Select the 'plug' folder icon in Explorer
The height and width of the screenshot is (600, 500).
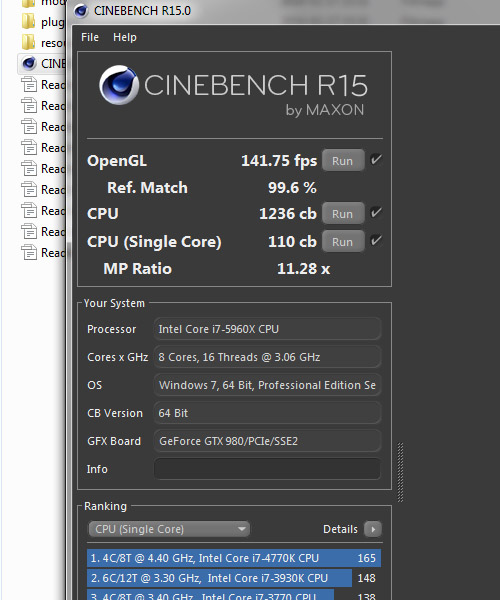click(x=29, y=22)
